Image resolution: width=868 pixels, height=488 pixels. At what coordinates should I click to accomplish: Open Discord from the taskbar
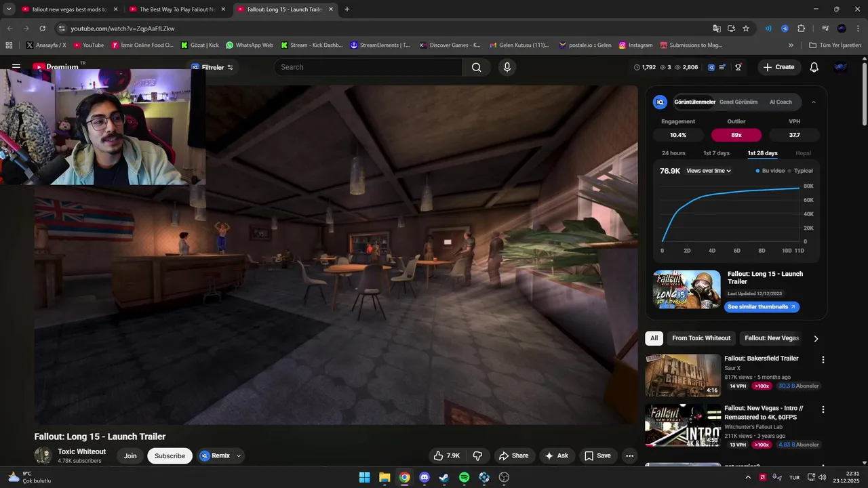(425, 477)
